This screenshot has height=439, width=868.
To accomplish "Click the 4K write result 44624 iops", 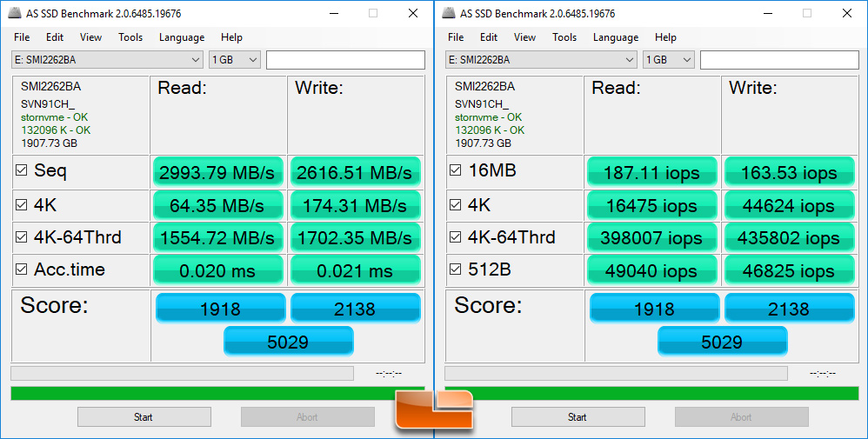I will pyautogui.click(x=789, y=205).
